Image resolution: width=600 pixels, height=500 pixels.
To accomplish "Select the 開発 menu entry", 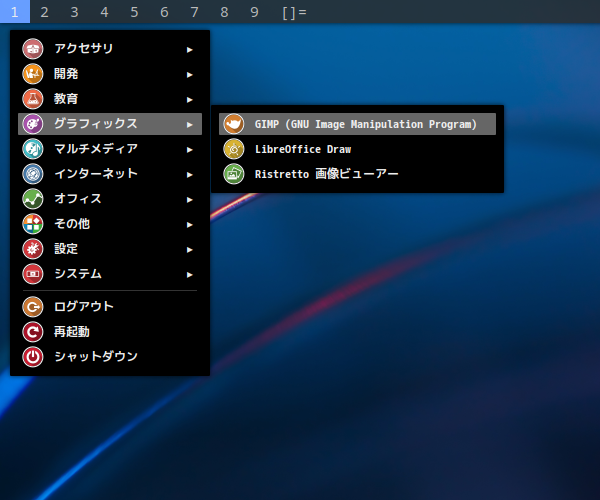I will coord(110,74).
